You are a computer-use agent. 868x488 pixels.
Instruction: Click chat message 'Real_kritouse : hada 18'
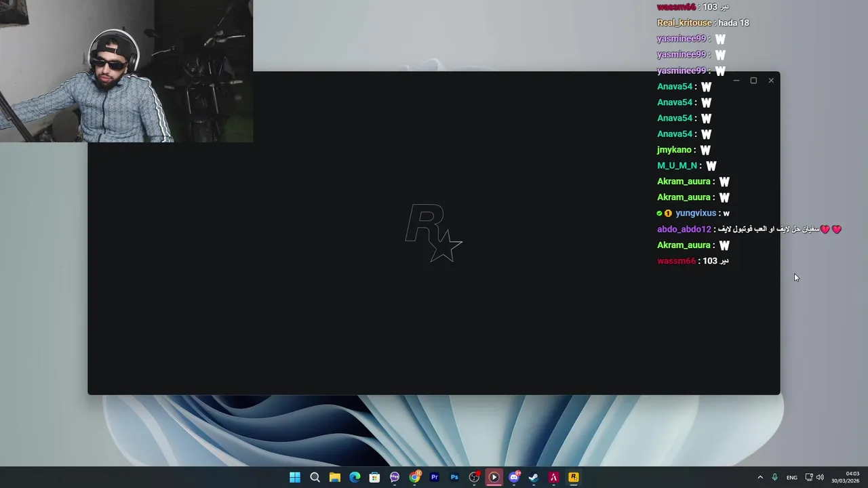click(703, 23)
